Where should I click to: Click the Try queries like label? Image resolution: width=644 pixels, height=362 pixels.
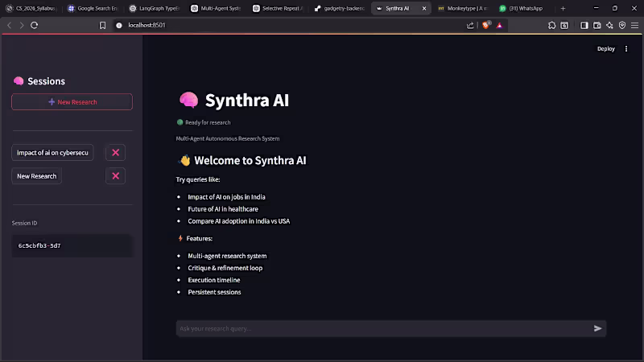pyautogui.click(x=198, y=179)
